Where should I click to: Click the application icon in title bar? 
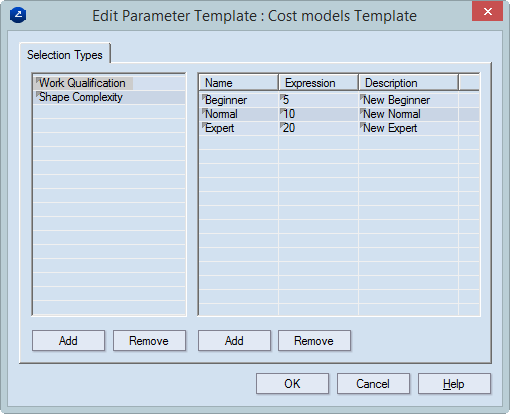18,15
